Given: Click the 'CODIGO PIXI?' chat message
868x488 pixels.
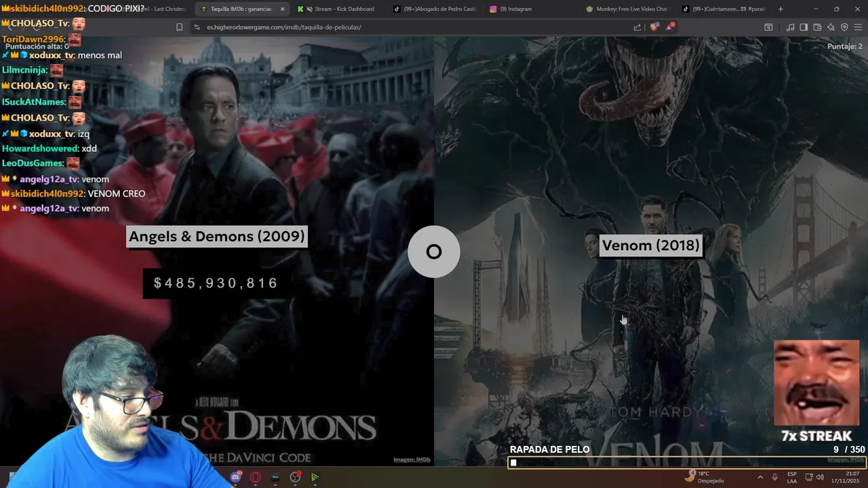Looking at the screenshot, I should (x=116, y=9).
